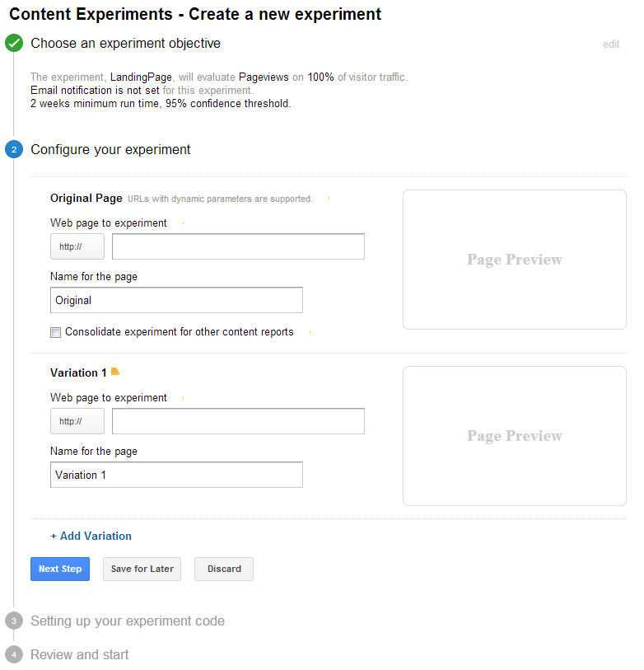Click the Add Variation link
Viewport: 644px width, 670px height.
click(x=91, y=536)
